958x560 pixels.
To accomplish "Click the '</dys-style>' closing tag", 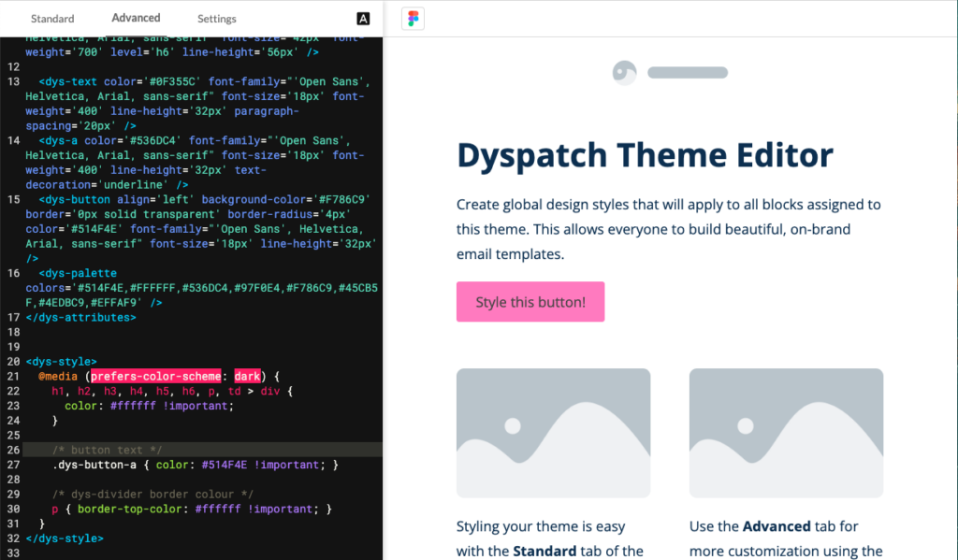I will [65, 538].
